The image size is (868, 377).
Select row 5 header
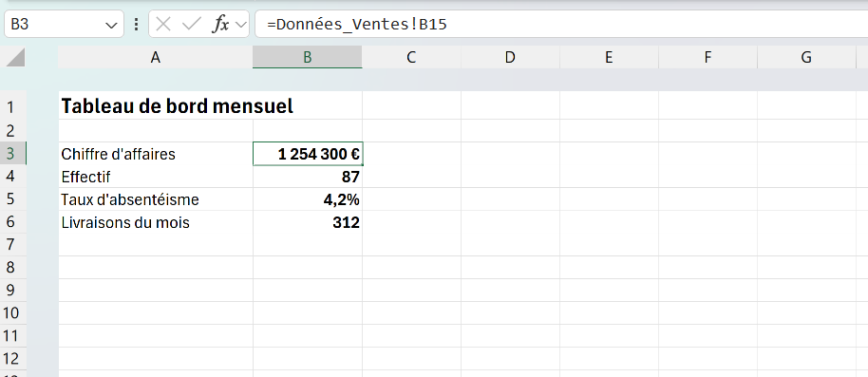(12, 199)
